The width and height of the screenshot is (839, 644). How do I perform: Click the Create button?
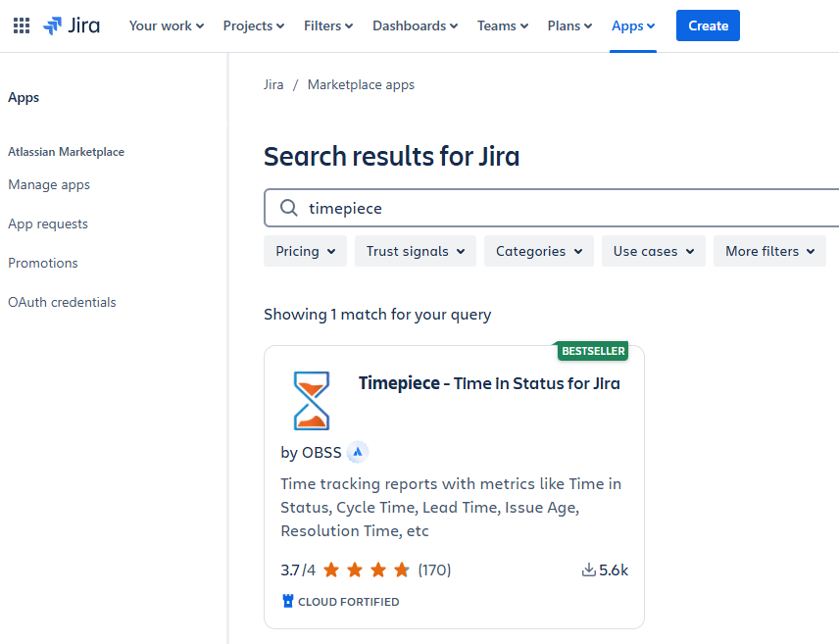click(x=708, y=25)
